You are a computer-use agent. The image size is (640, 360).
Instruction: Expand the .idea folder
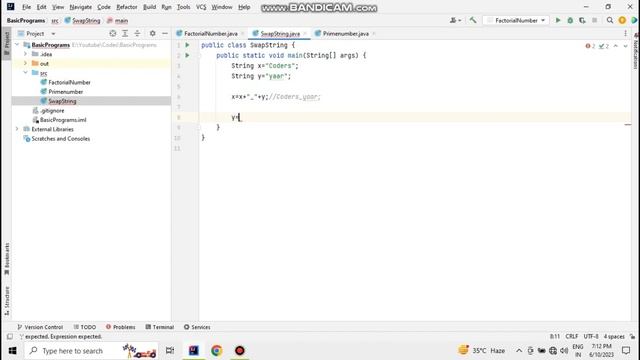[x=25, y=54]
